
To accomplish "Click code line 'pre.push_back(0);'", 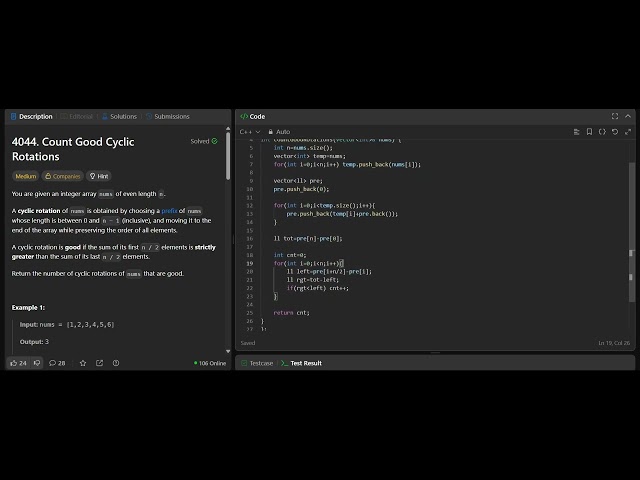I will [301, 189].
